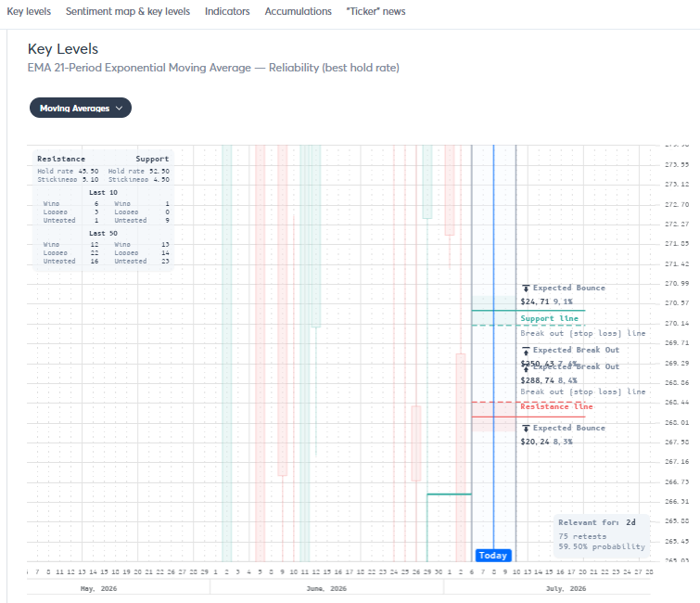Open the Key levels tab
The width and height of the screenshot is (700, 603).
pyautogui.click(x=29, y=12)
